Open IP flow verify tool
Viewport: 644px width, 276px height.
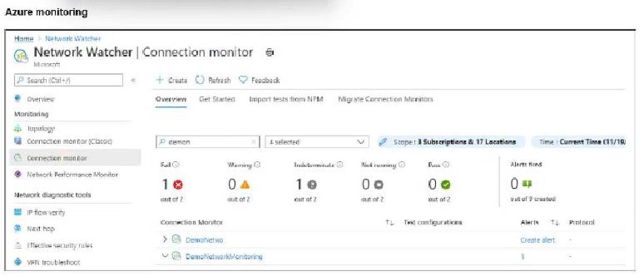click(46, 212)
